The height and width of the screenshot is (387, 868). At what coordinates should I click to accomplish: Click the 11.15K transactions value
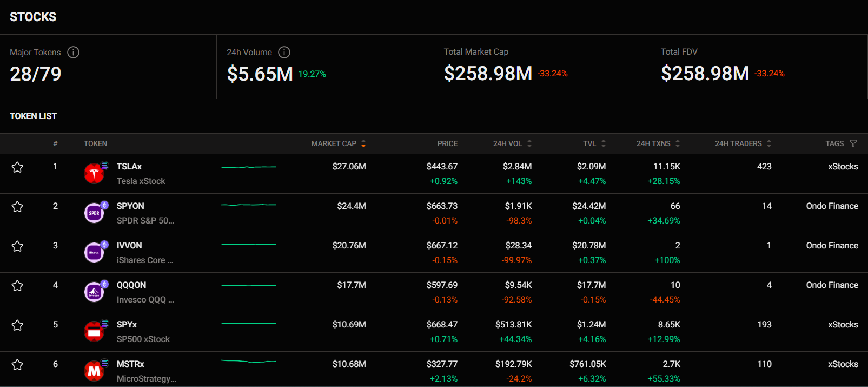[667, 167]
